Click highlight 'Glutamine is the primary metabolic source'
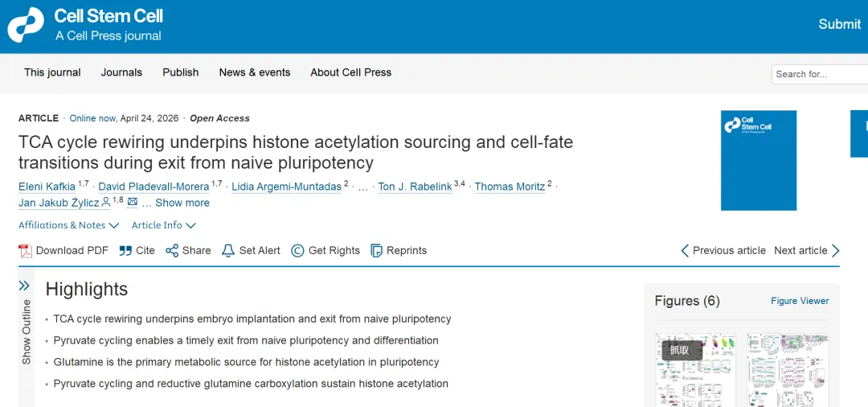The width and height of the screenshot is (868, 407). click(x=247, y=362)
